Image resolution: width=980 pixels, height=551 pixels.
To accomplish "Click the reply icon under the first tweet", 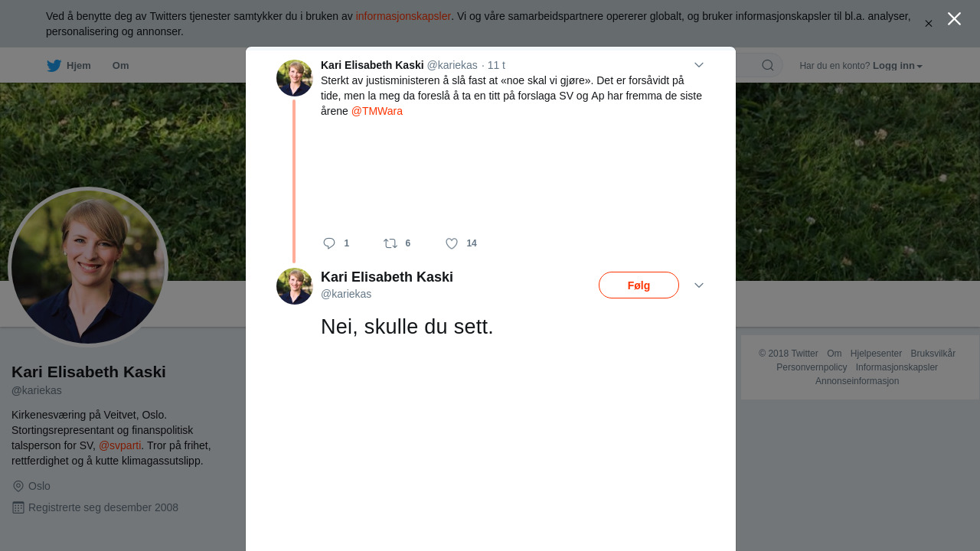I will coord(329,243).
